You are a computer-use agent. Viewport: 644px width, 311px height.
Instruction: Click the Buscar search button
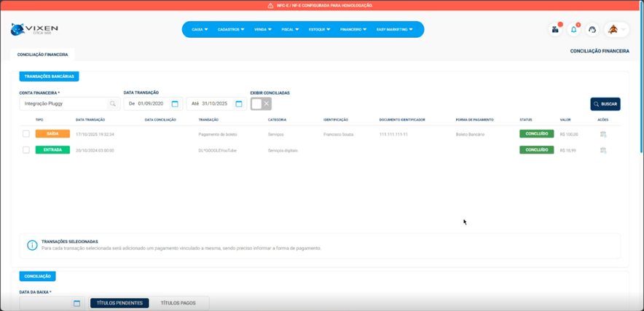point(605,104)
